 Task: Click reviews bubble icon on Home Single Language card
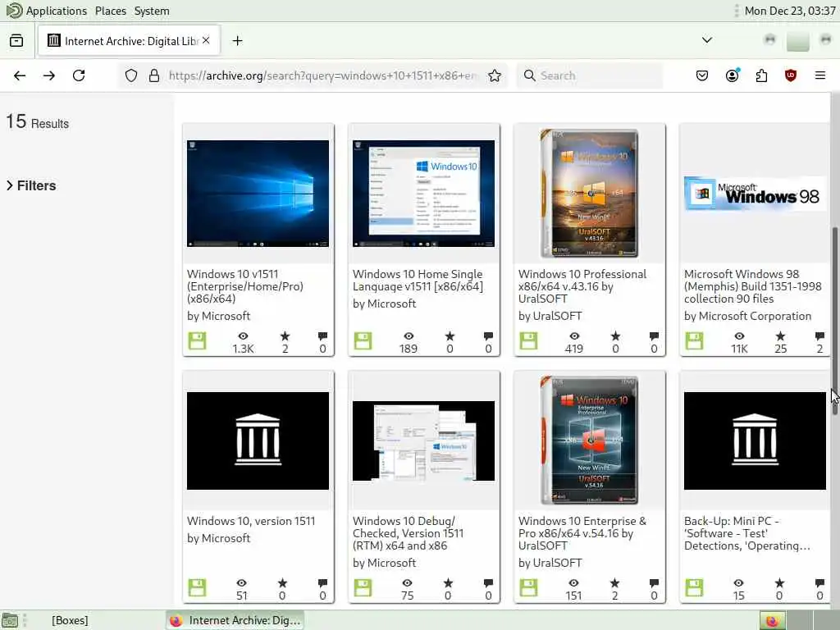(488, 336)
